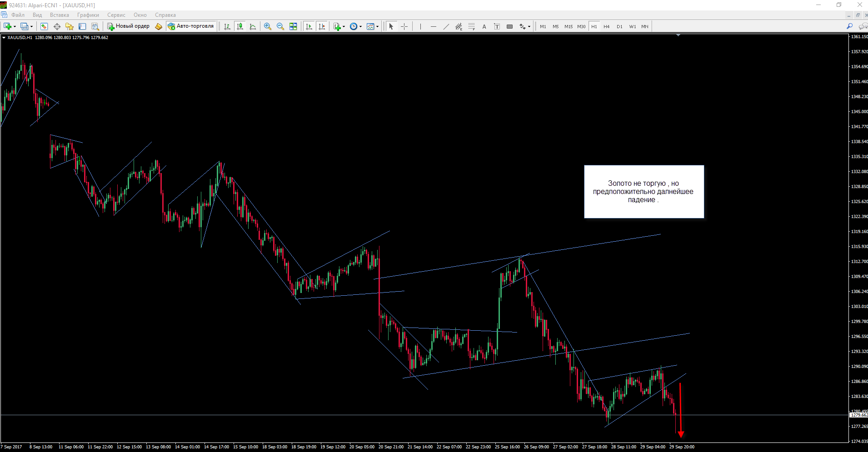
Task: Select the Crosshair tool
Action: [x=404, y=26]
